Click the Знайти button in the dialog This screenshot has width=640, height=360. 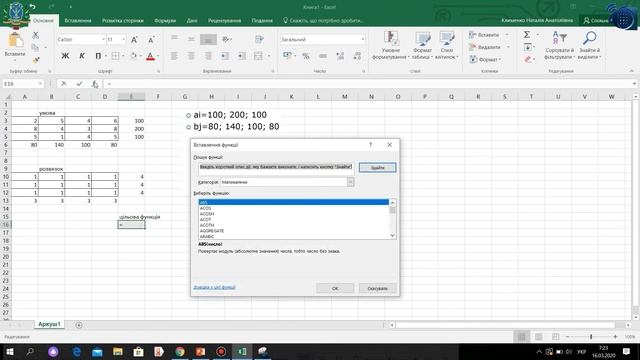click(378, 167)
